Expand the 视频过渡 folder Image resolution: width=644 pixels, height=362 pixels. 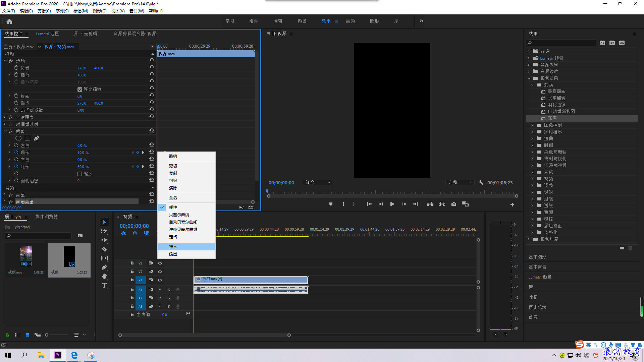[x=529, y=239]
